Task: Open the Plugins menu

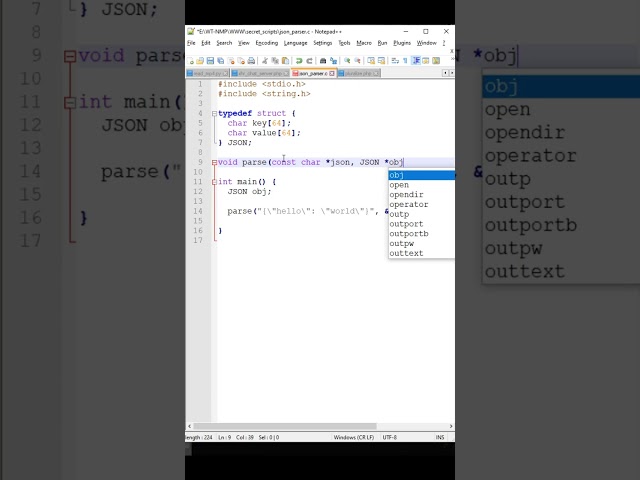Action: [402, 43]
